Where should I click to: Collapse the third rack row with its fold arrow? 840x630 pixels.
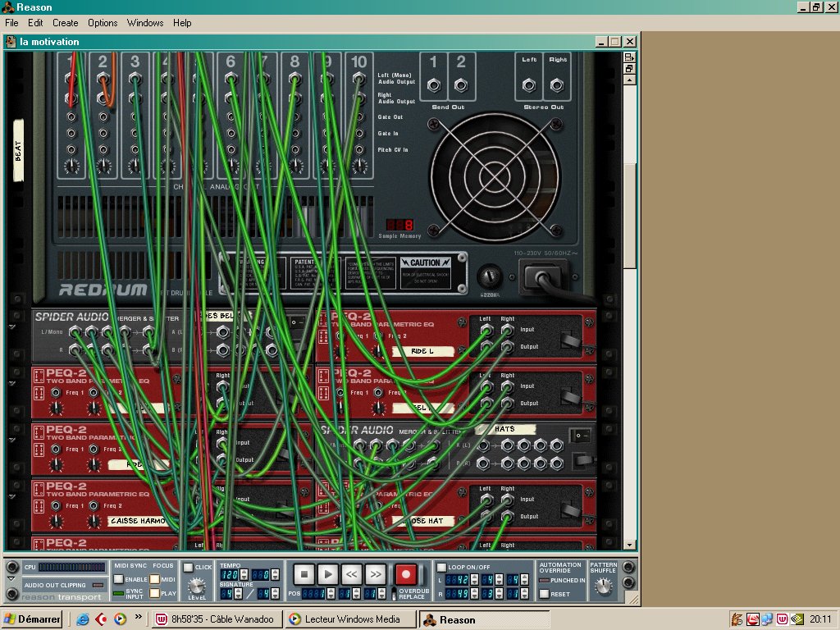coord(11,440)
